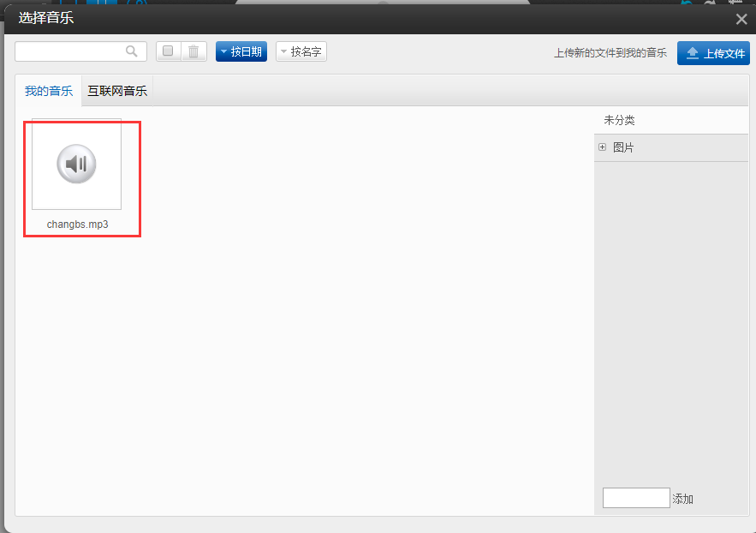Screen dimensions: 756x533
Task: Tick the select-all checkbox in toolbar
Action: [x=168, y=51]
